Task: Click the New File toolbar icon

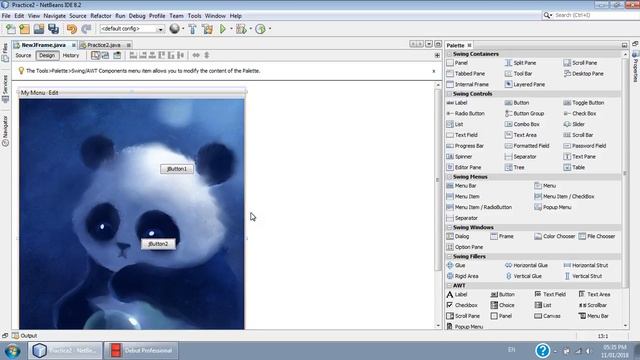Action: (11, 29)
